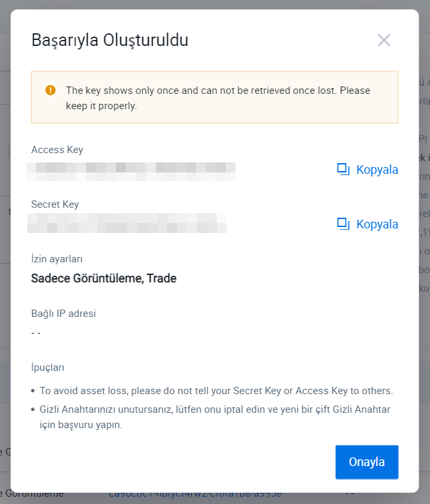Confirm with the Onayla button
This screenshot has height=504, width=430.
point(367,462)
